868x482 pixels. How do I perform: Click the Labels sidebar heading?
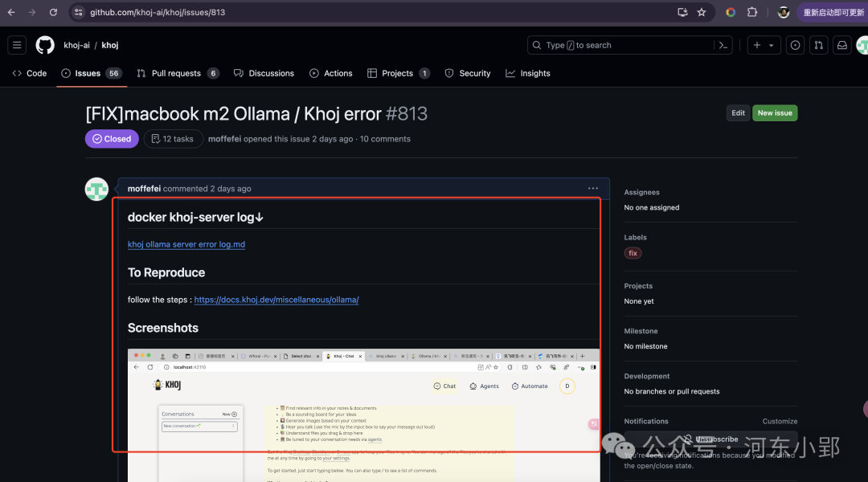pyautogui.click(x=635, y=238)
